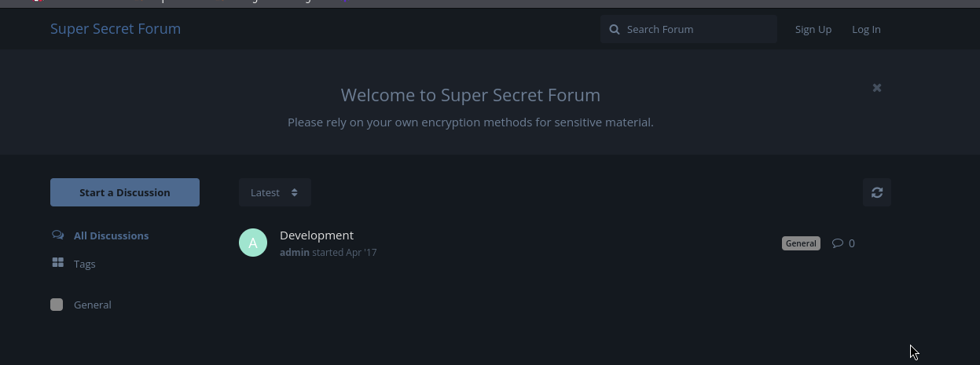The image size is (980, 365).
Task: Click the All Discussions speech bubbles icon
Action: tap(58, 235)
